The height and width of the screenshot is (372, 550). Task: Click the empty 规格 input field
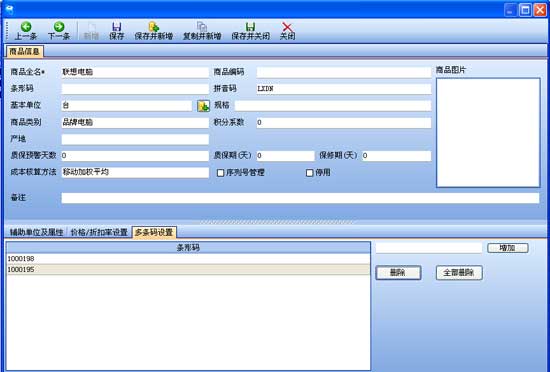point(333,106)
